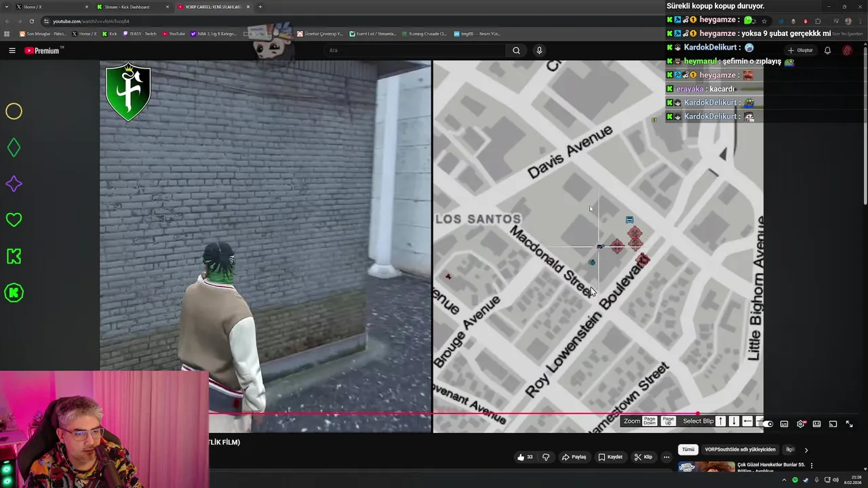Close the Kick Dashboard tab
Viewport: 868px width, 488px height.
[x=167, y=7]
